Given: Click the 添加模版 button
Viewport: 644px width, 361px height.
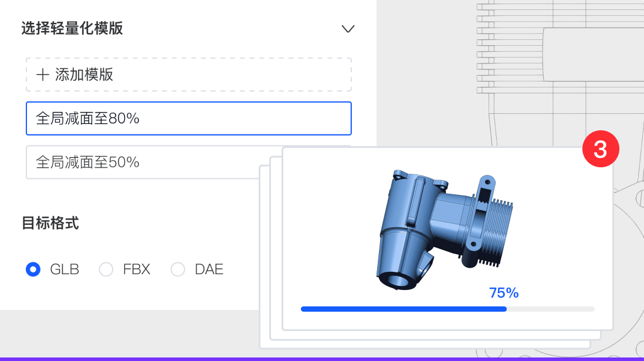Looking at the screenshot, I should (x=188, y=74).
